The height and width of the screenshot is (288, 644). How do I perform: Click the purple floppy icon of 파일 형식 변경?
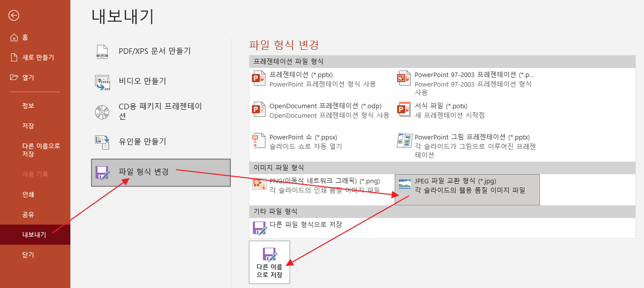[103, 173]
